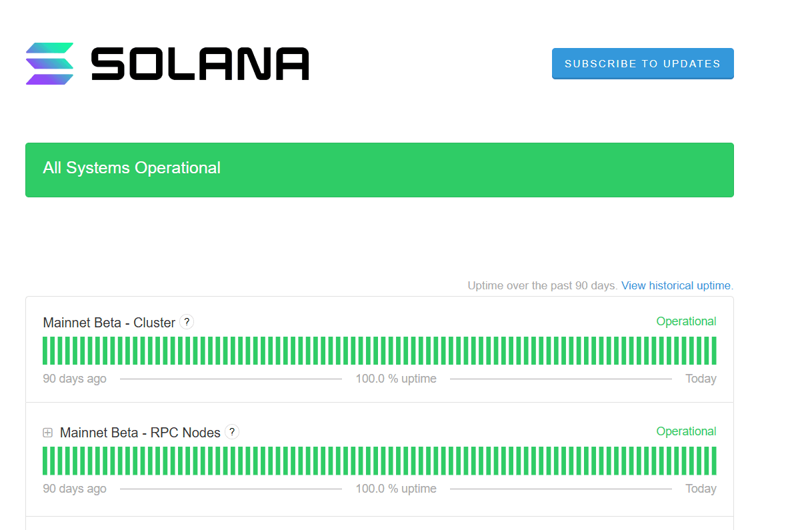Click the Today label under Cluster chart
This screenshot has width=812, height=530.
701,379
